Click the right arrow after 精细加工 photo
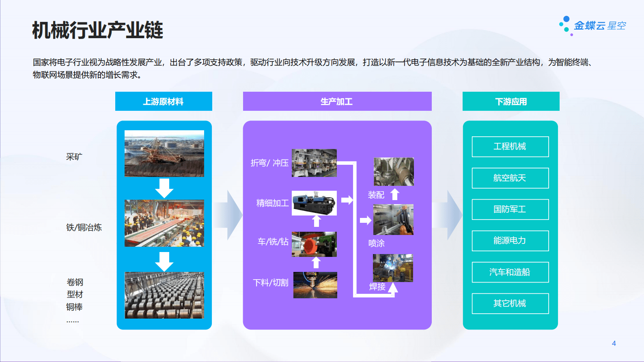The image size is (644, 362). point(347,200)
